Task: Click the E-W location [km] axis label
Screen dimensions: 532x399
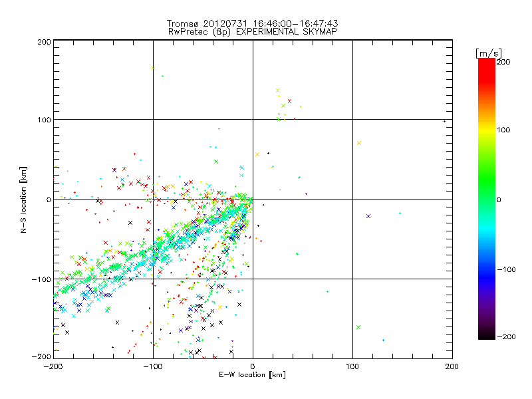Action: tap(252, 375)
